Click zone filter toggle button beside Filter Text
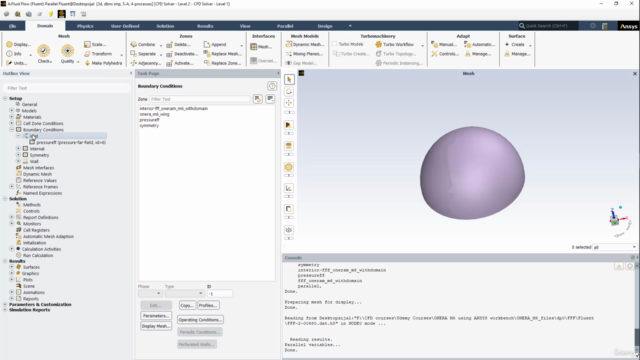640x360 pixels. [258, 99]
